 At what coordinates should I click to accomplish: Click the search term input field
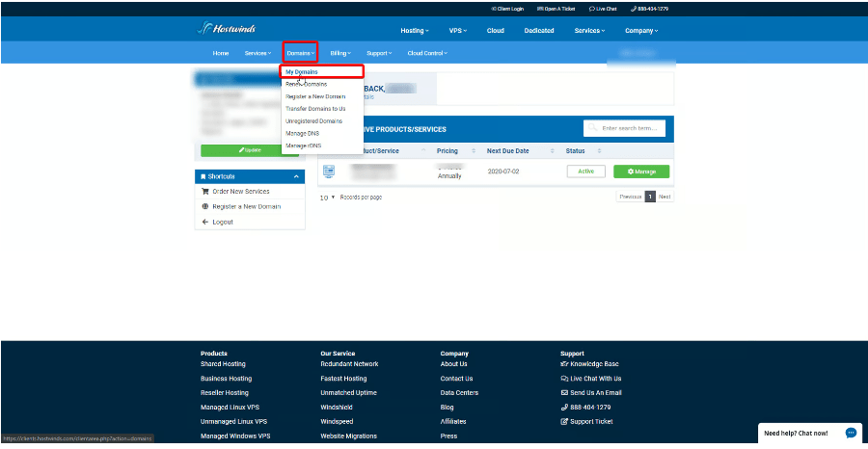[x=631, y=128]
